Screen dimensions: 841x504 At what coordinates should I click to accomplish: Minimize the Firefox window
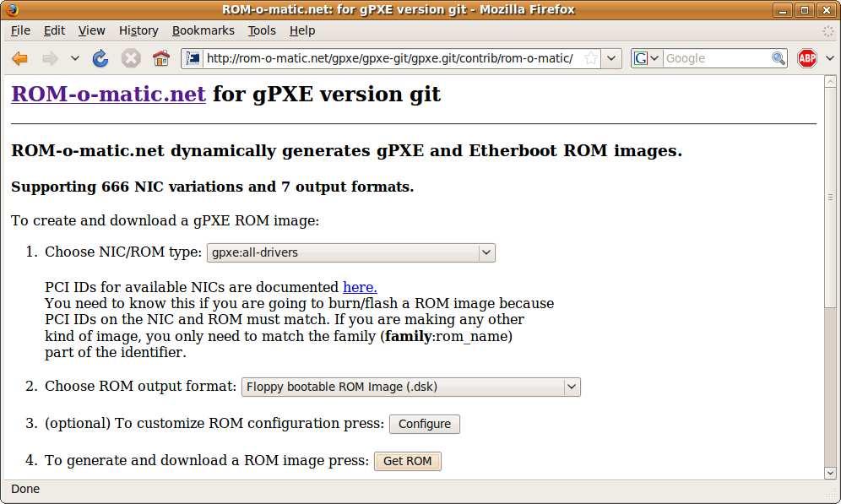click(782, 10)
